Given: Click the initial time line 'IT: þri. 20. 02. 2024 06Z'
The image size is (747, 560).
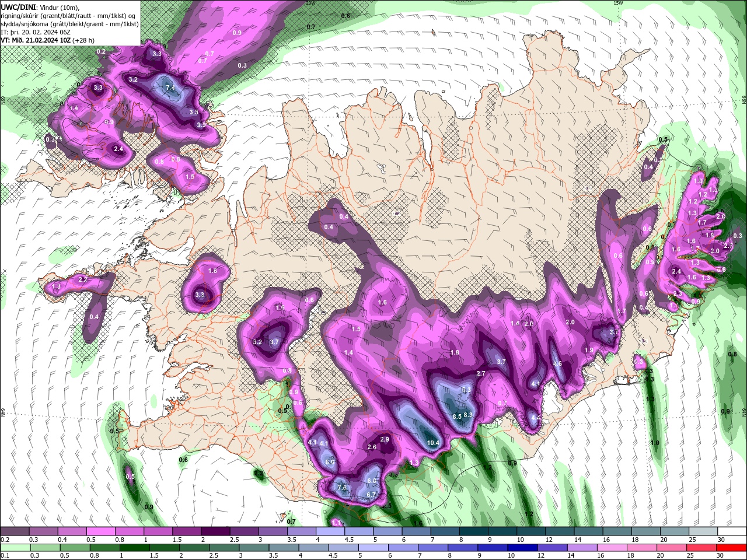Looking at the screenshot, I should 36,32.
